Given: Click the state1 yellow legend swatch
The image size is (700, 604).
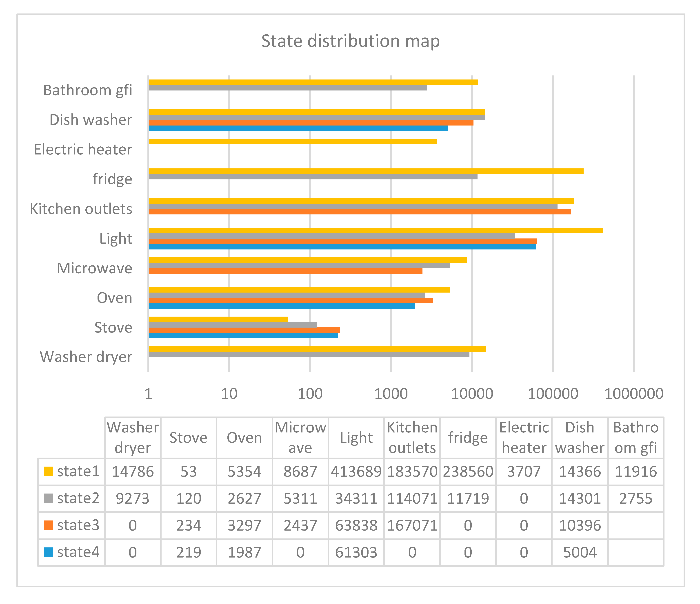Looking at the screenshot, I should (49, 471).
